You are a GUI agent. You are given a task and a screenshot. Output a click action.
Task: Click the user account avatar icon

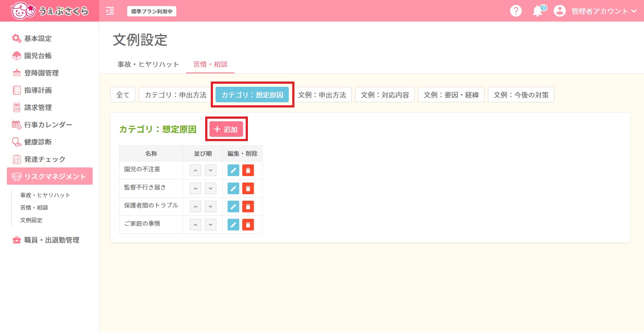pos(560,11)
